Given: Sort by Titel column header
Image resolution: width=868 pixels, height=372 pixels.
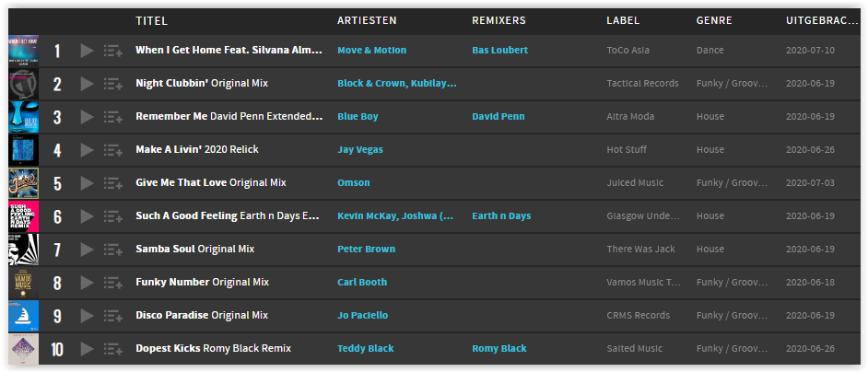Looking at the screenshot, I should point(152,21).
